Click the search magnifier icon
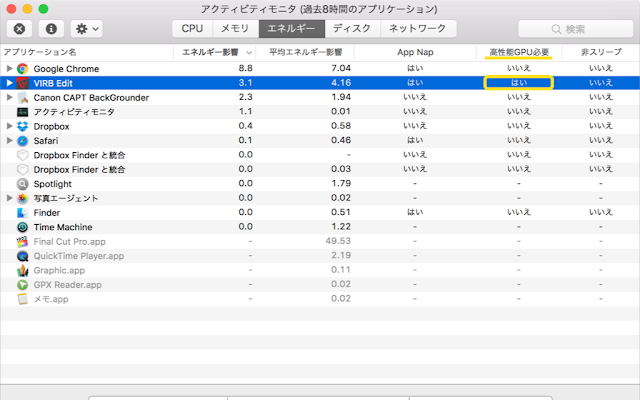640x400 pixels. pos(556,29)
